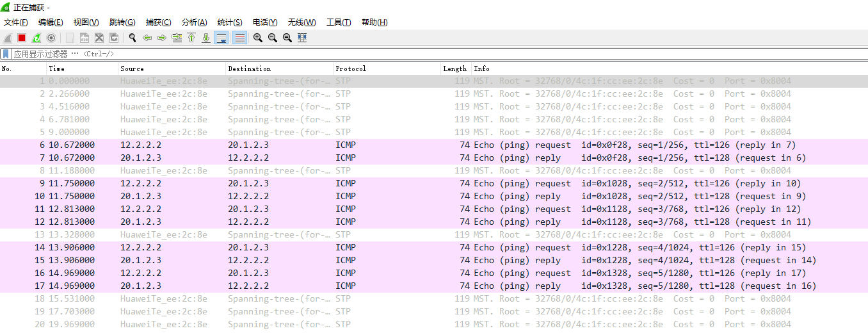Viewport: 868px width, 333px height.
Task: Select packet 13 STP at 13.328000
Action: [x=434, y=235]
